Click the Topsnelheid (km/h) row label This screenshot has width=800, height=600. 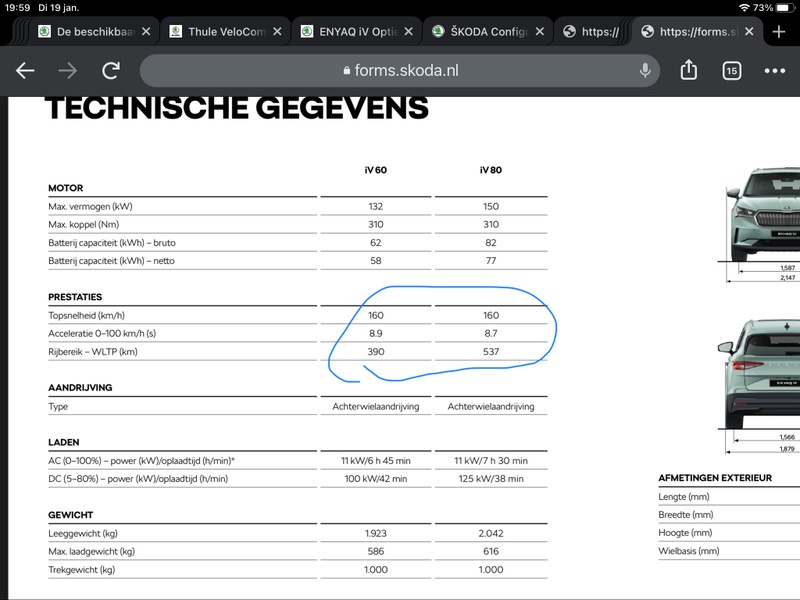[x=87, y=315]
